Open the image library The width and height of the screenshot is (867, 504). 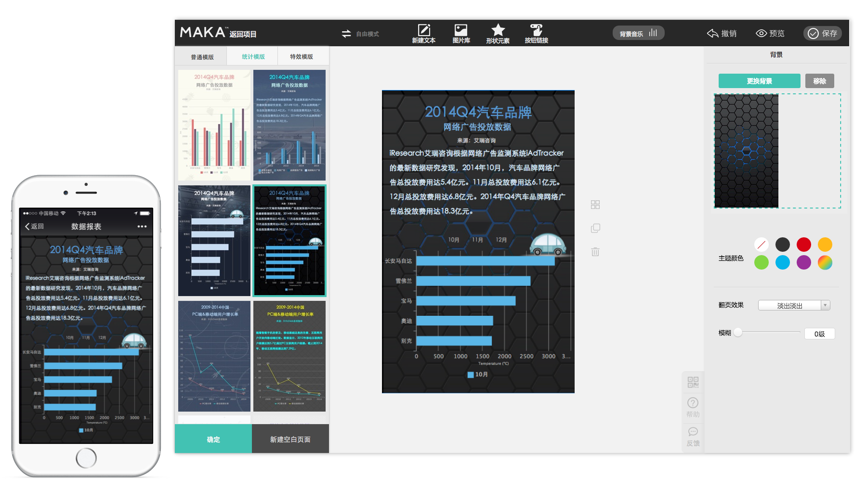click(x=461, y=34)
